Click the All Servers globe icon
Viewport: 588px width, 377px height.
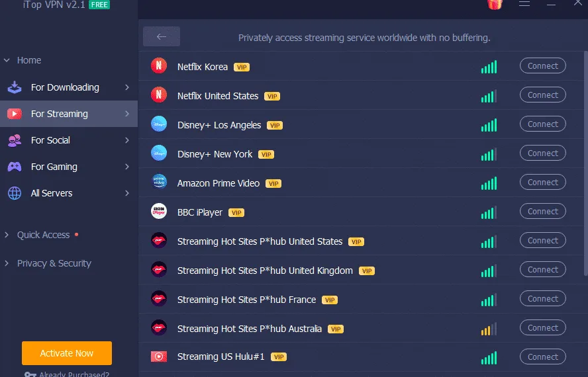click(15, 193)
